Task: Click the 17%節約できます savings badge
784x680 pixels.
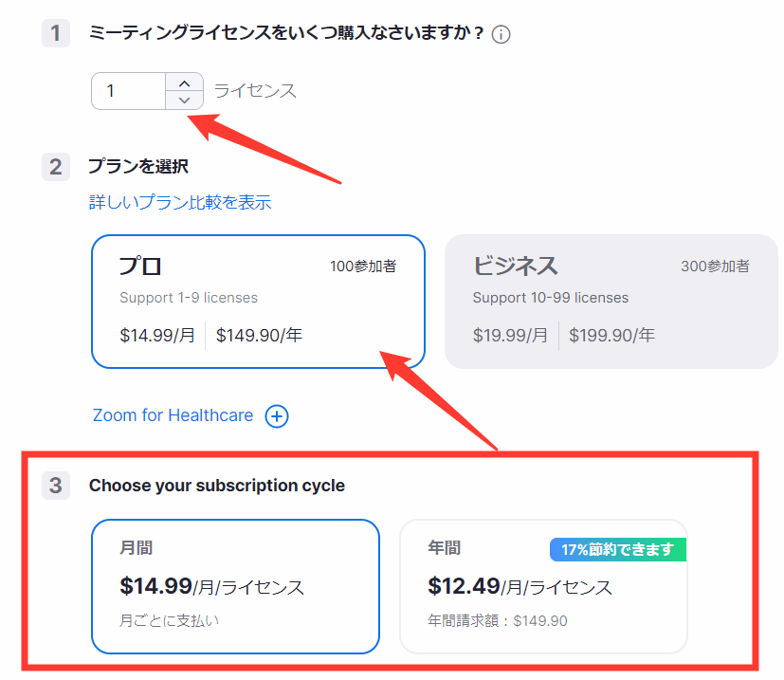Action: click(617, 549)
